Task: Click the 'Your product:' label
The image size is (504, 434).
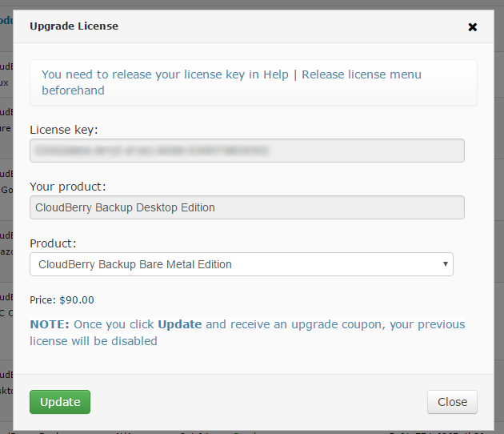Action: tap(67, 187)
